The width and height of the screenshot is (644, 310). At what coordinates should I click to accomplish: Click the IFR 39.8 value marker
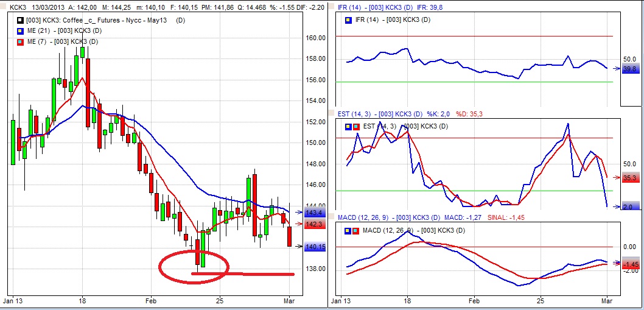coord(631,69)
